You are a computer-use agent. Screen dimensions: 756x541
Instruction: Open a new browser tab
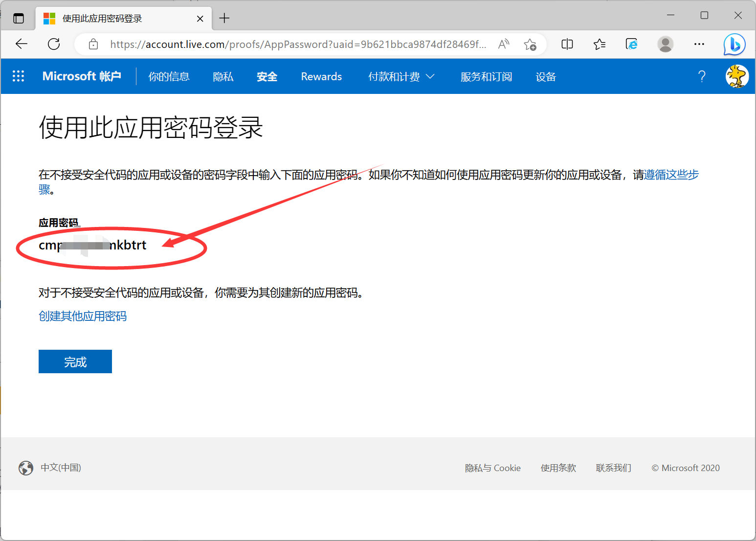(x=224, y=19)
